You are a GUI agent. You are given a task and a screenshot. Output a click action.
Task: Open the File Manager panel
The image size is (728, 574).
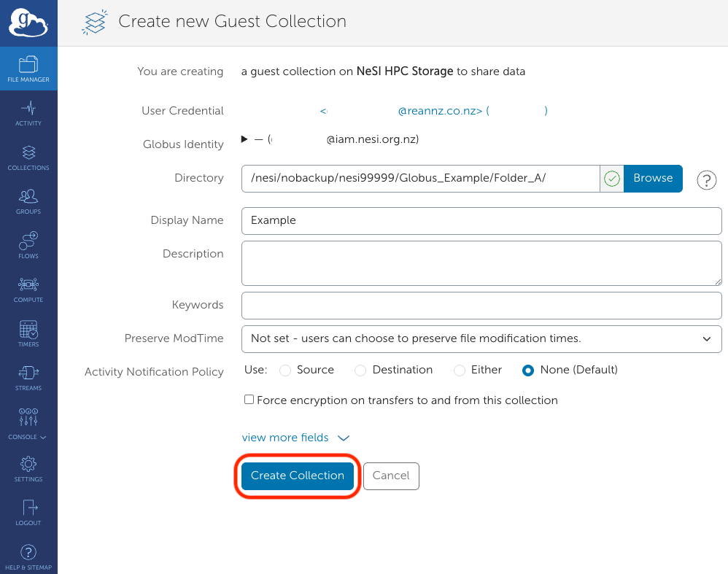click(x=28, y=69)
